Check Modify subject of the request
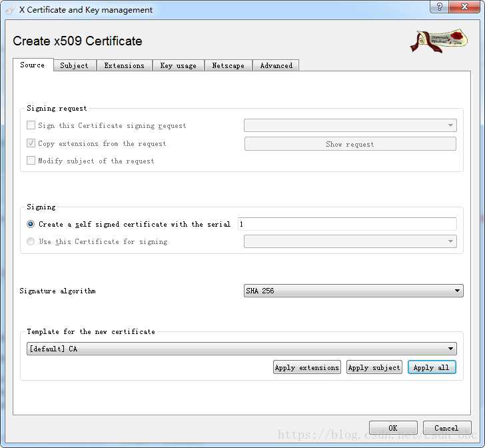 pyautogui.click(x=31, y=161)
